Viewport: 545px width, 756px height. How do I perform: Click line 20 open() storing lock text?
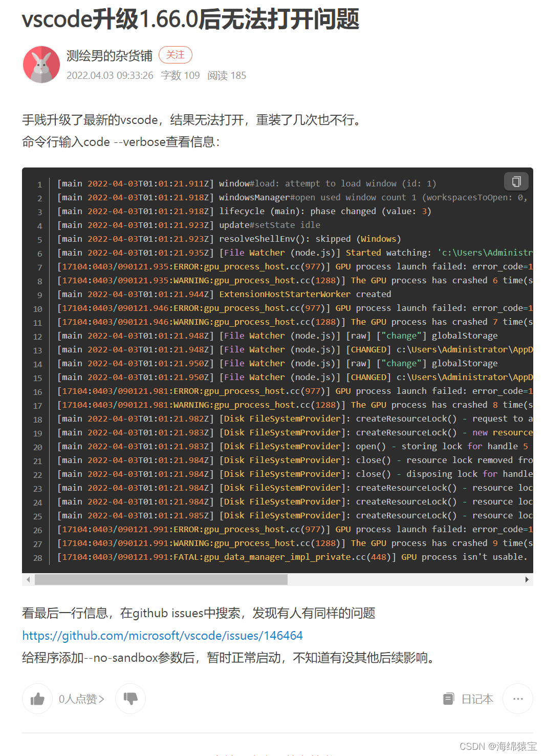(x=293, y=446)
